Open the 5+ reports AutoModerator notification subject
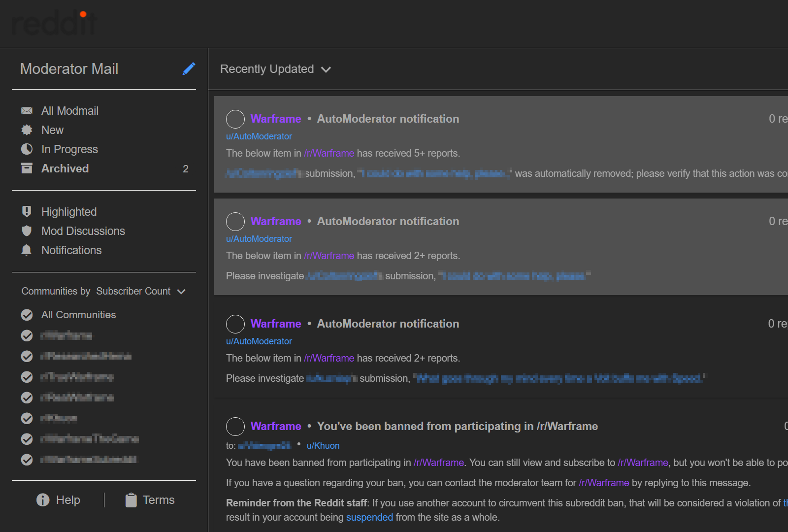 388,119
